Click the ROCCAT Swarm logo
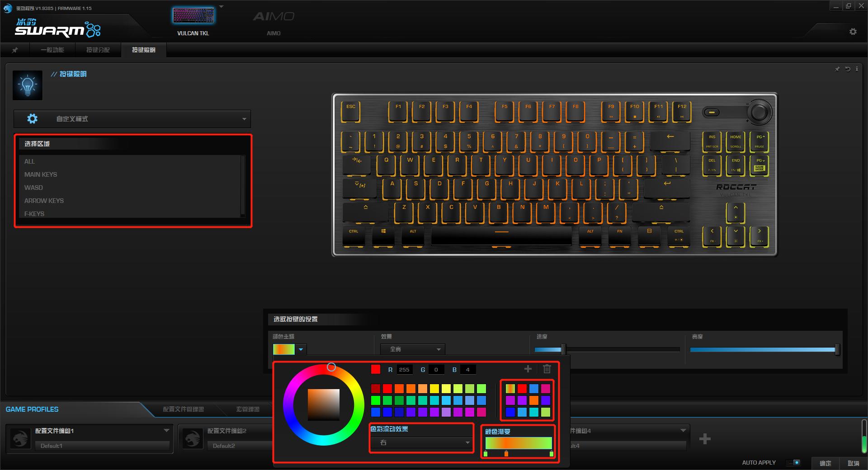This screenshot has height=470, width=868. pos(57,28)
